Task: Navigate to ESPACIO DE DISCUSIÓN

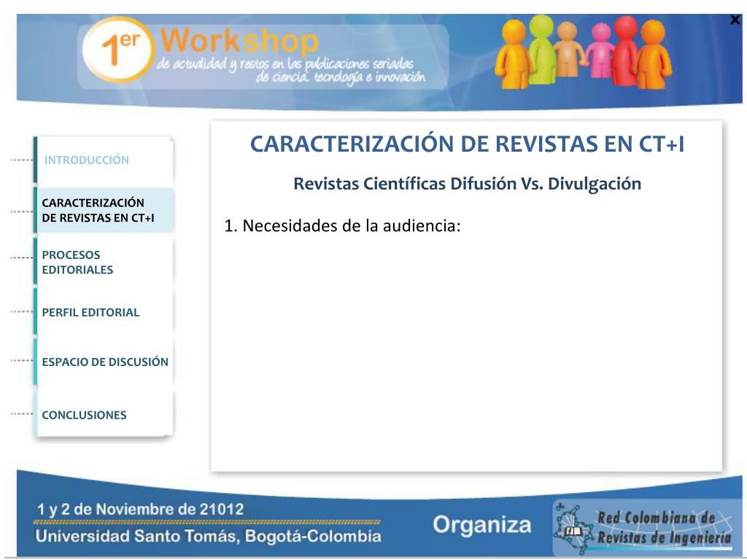Action: tap(105, 362)
